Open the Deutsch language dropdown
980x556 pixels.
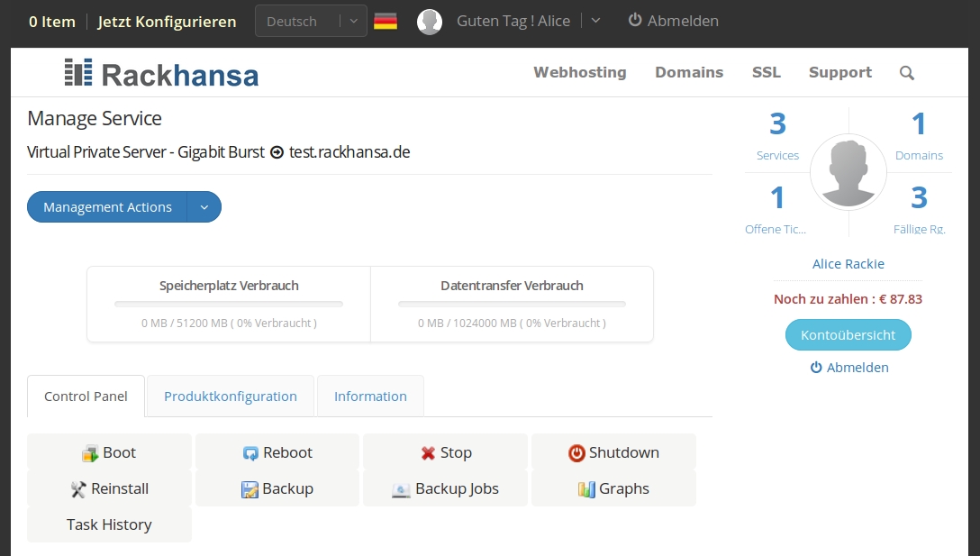tap(312, 22)
